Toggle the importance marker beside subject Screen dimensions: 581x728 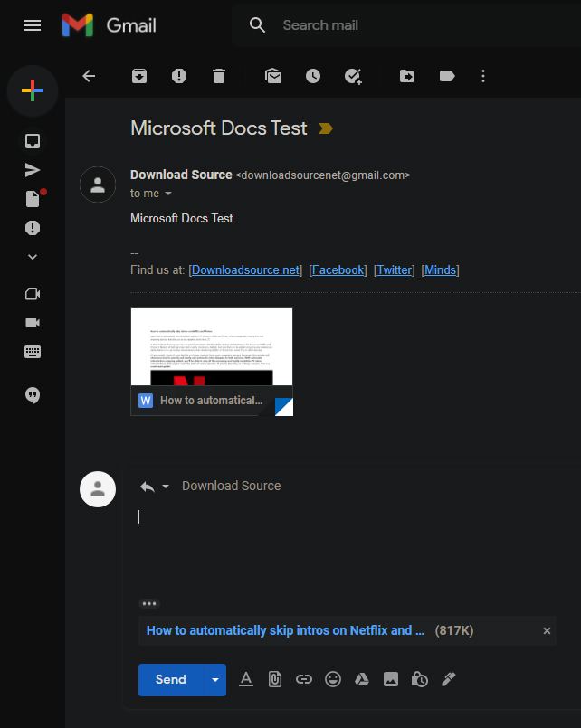click(326, 128)
